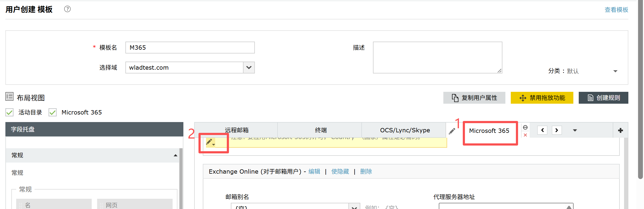Click the 代理服务器地址 field
The image size is (644, 209).
(x=506, y=206)
